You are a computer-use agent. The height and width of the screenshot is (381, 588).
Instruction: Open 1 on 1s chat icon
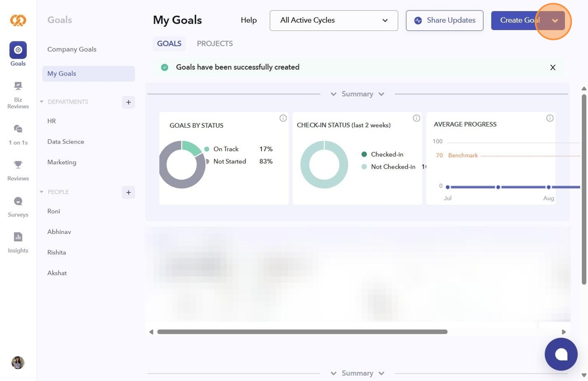coord(18,129)
